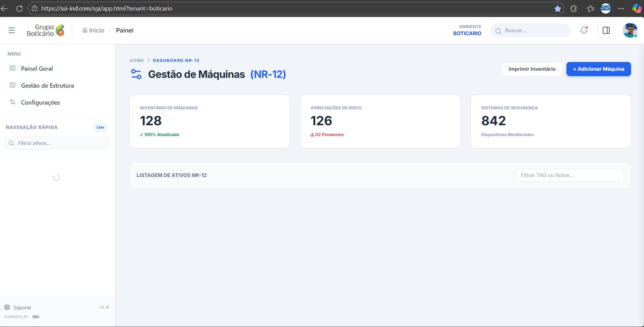Click the Live badge

100,128
